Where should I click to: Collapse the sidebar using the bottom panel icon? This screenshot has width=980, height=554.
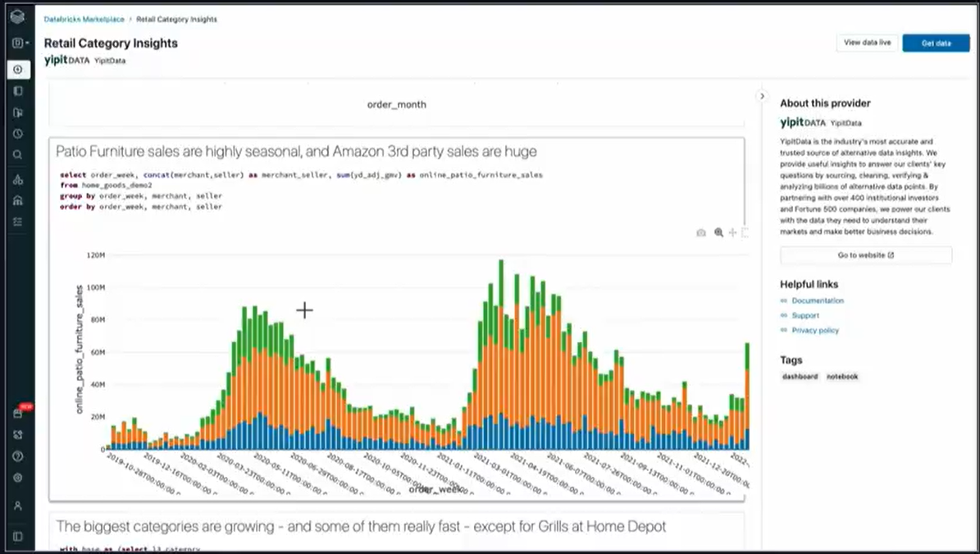(x=18, y=537)
